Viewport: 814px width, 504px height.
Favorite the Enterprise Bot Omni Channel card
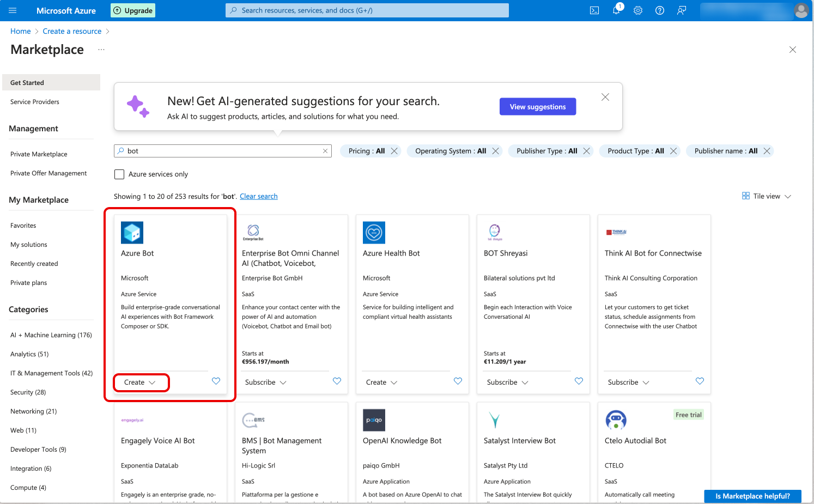point(337,381)
